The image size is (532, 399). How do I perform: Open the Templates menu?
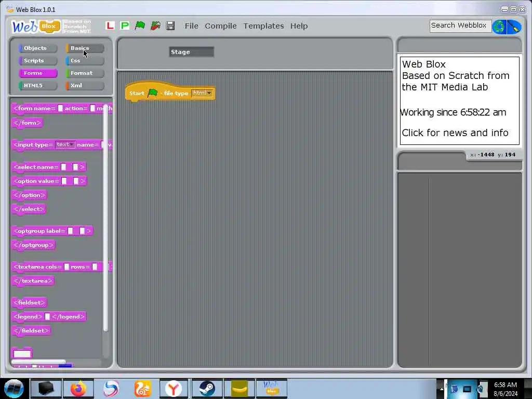pos(263,26)
